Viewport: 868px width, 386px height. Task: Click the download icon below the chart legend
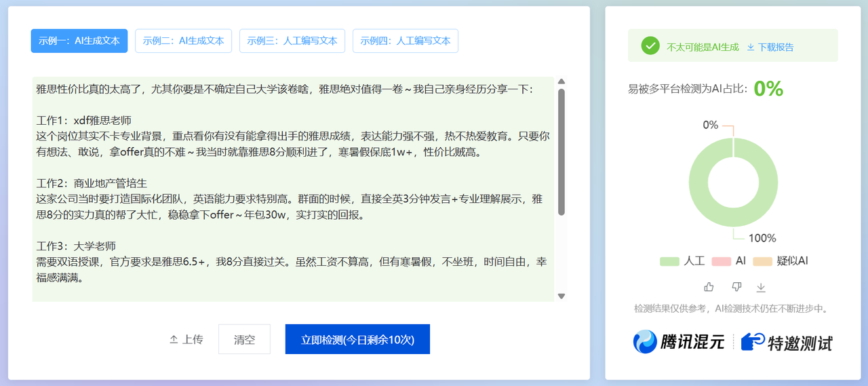click(761, 288)
